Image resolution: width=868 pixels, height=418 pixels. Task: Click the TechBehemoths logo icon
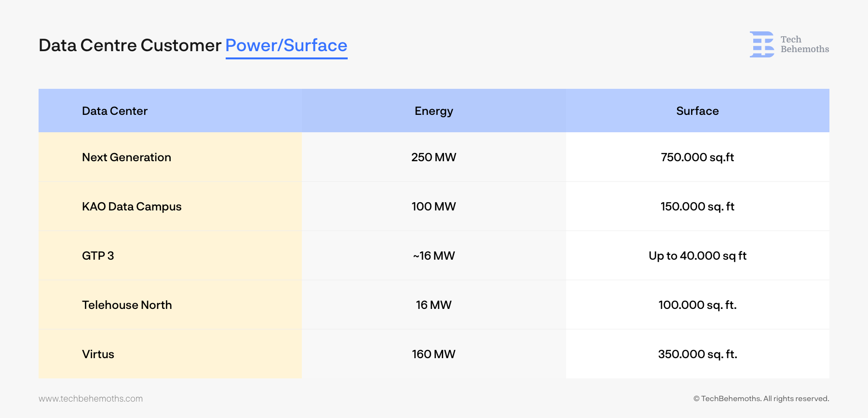(762, 44)
